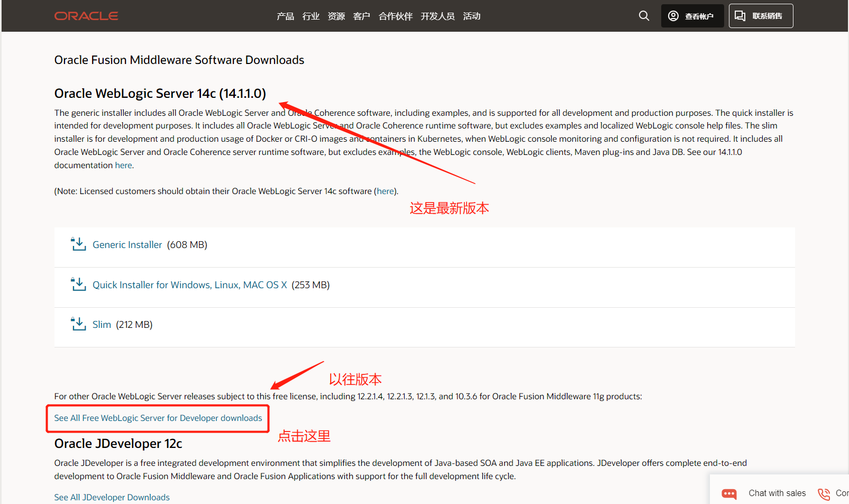Open the Chat with sales bubble icon
The image size is (849, 504).
coord(729,493)
